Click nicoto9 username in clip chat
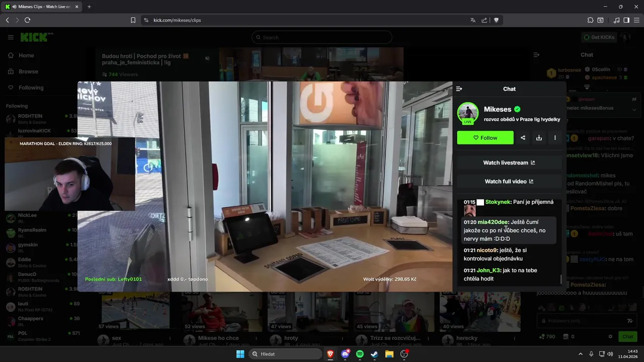The height and width of the screenshot is (362, 644). 487,250
